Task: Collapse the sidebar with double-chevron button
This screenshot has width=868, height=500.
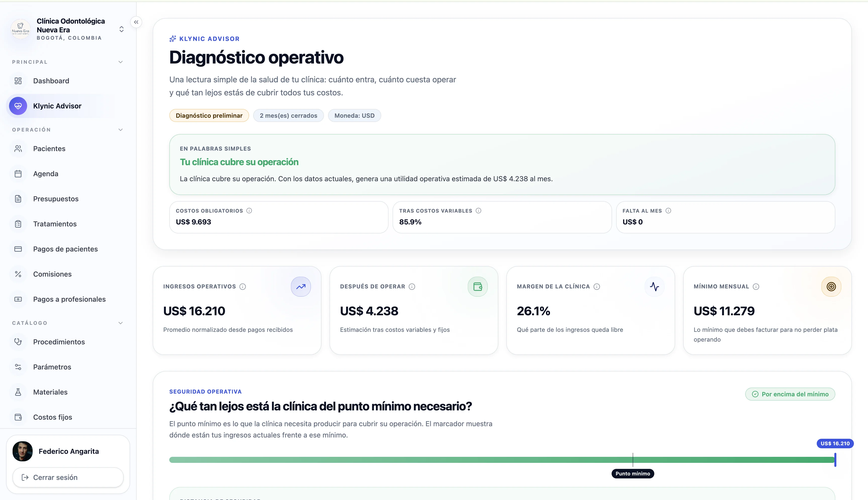Action: click(x=136, y=22)
